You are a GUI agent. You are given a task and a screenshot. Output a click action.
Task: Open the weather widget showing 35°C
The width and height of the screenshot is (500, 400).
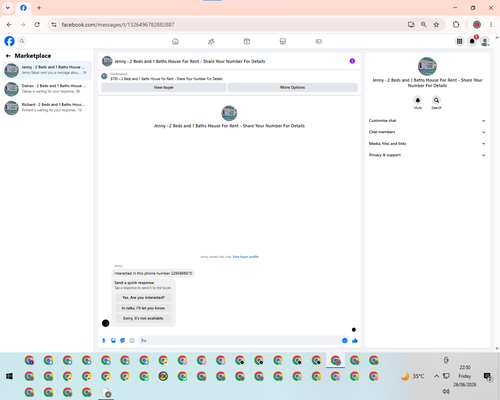click(x=413, y=376)
